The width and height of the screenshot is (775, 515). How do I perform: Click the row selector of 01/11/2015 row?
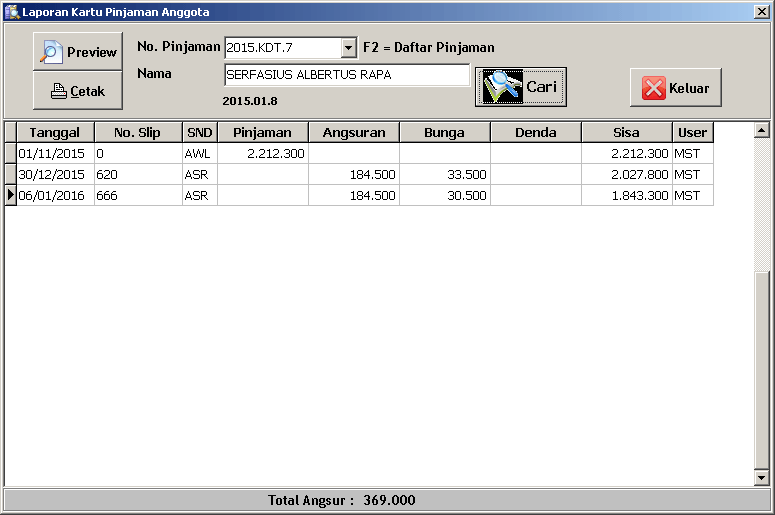(x=10, y=154)
